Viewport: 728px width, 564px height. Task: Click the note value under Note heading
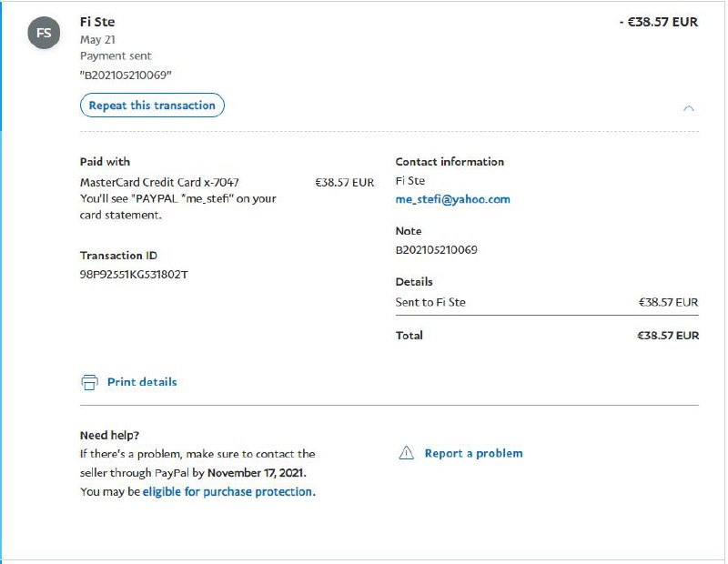tap(436, 249)
